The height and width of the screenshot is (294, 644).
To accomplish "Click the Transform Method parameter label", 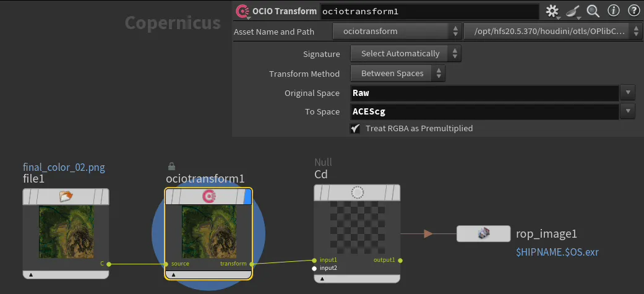I will pos(304,74).
